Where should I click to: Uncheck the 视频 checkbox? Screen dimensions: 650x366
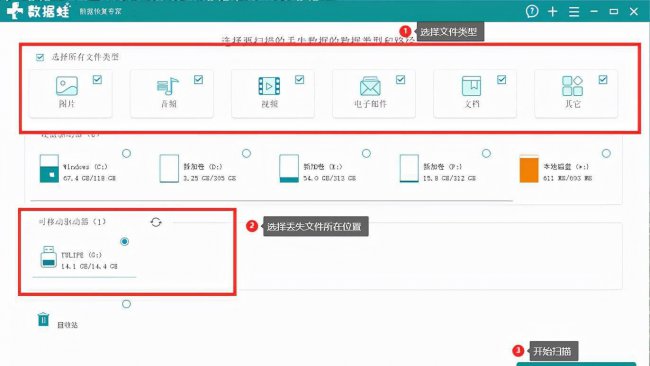[x=300, y=80]
